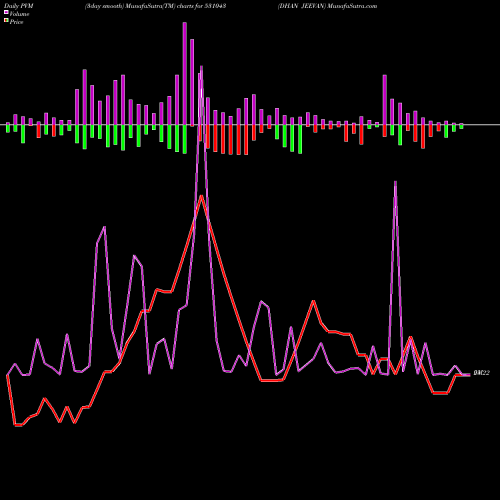Click the '(DHAN JEEVAN) MunafaSutra.com' text
500x500 pixels.
tap(327, 6)
